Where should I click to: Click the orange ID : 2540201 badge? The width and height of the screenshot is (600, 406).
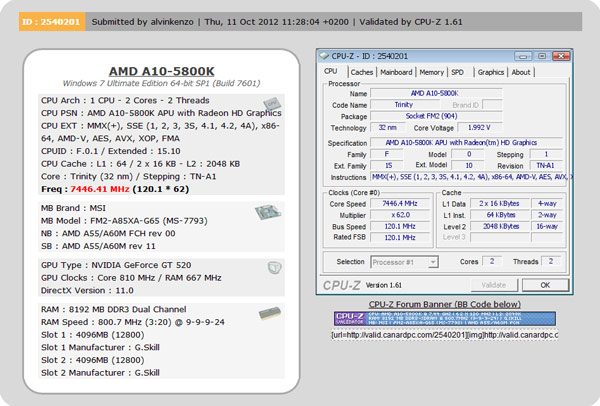click(52, 22)
